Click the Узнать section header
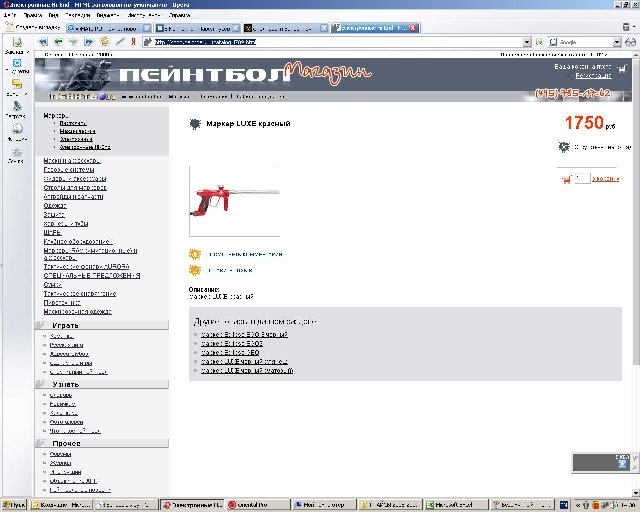 coord(102,384)
